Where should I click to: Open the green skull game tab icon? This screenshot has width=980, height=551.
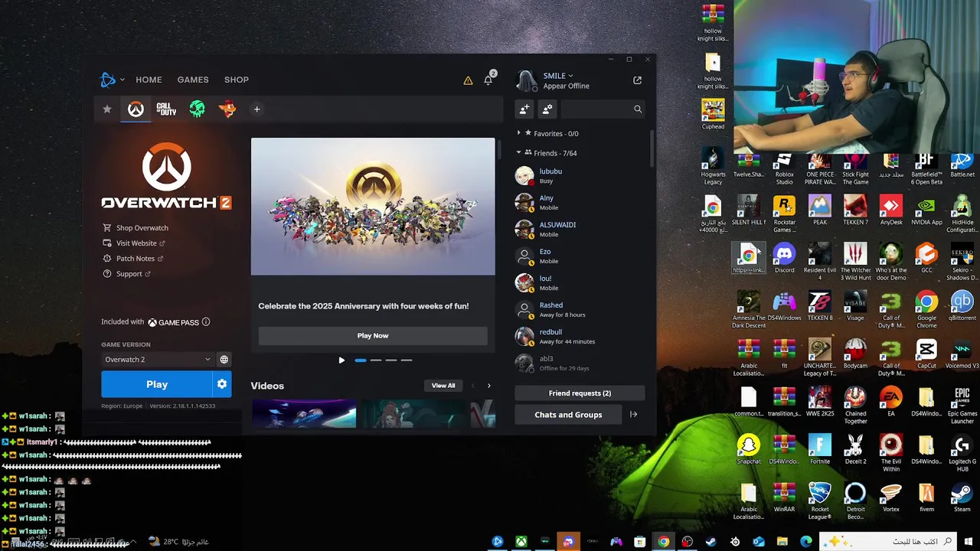pyautogui.click(x=197, y=109)
